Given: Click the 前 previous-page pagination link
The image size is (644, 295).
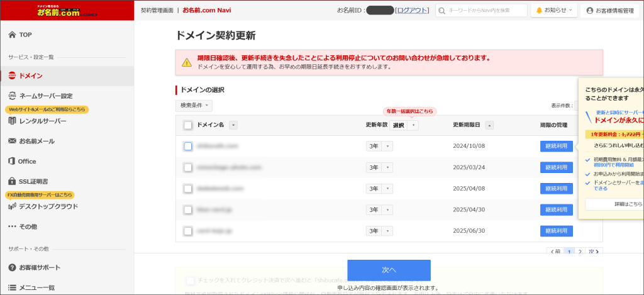Looking at the screenshot, I should pos(555,252).
